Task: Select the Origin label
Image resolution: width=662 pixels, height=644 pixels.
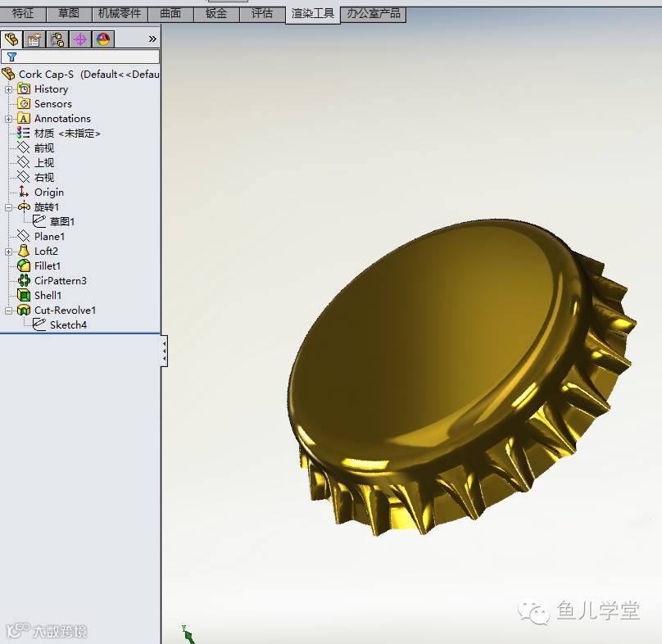Action: click(49, 193)
